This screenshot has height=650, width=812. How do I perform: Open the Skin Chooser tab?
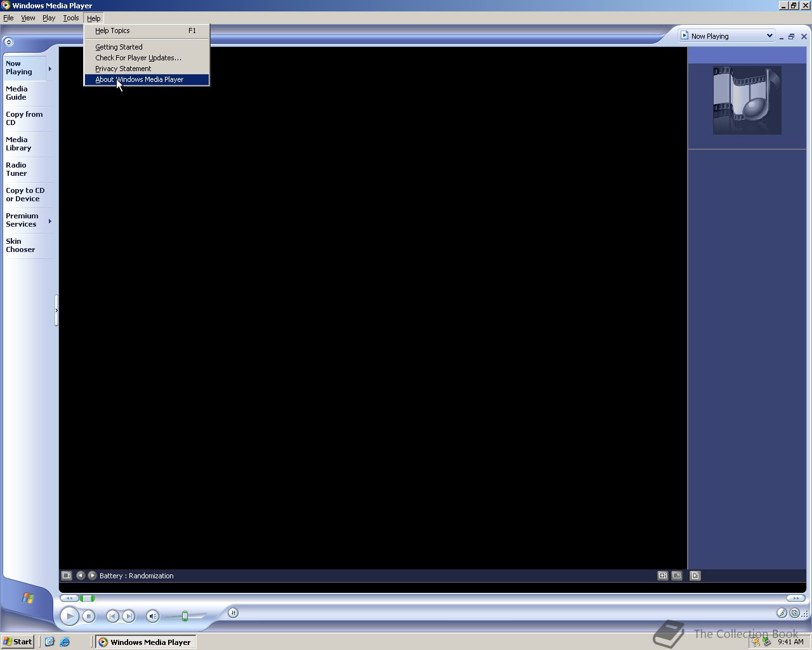tap(28, 246)
